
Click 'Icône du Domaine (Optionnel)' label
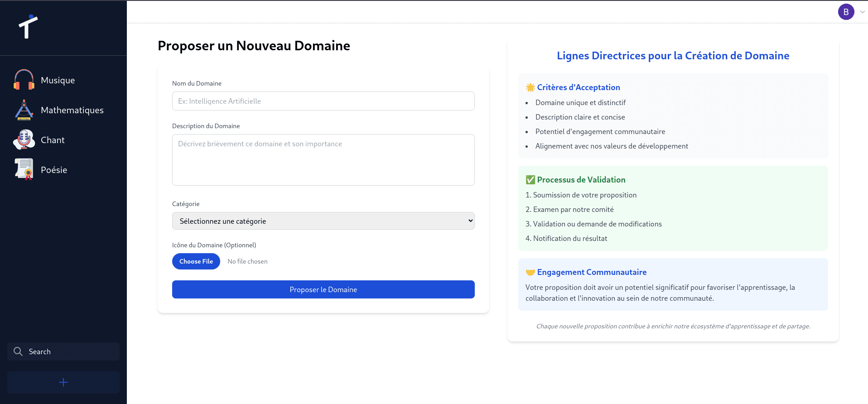tap(214, 245)
